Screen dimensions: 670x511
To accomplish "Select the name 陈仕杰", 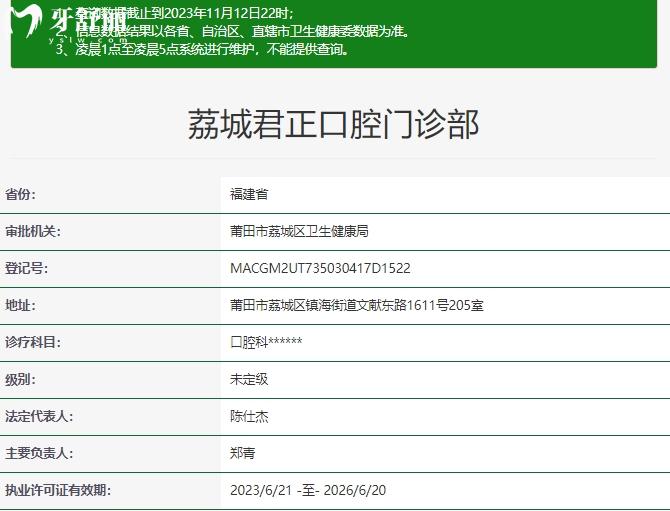I will [x=249, y=416].
